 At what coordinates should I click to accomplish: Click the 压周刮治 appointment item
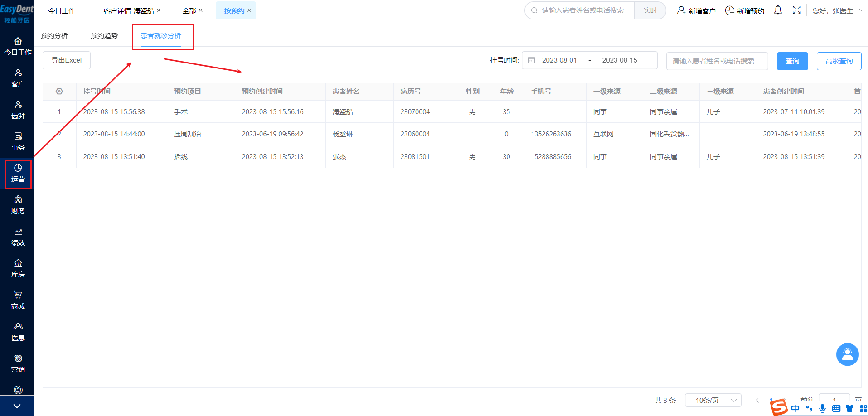(x=188, y=134)
